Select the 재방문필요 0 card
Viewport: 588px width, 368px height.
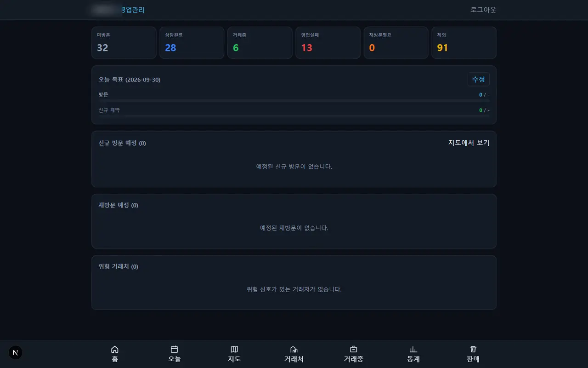(396, 43)
